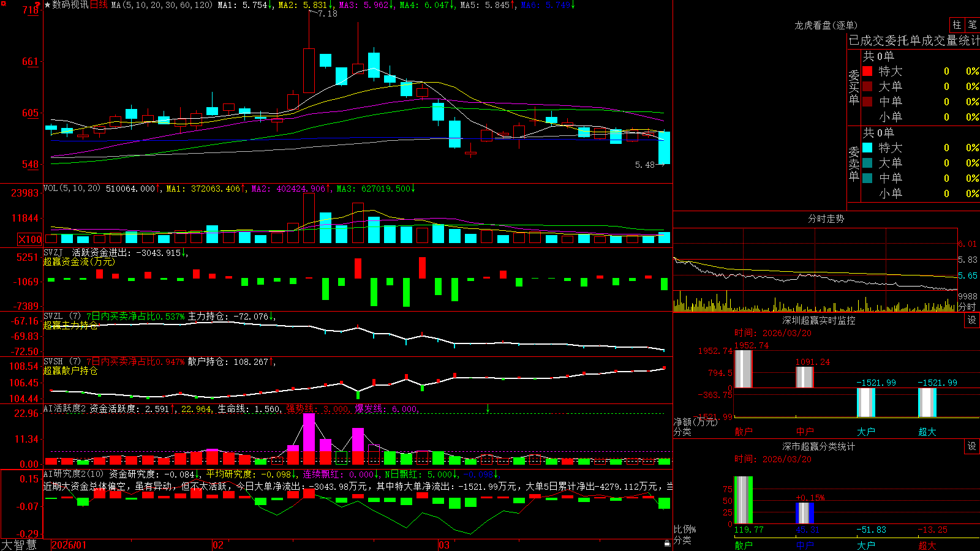Viewport: 980px width, 551px height.
Task: Click the 超赢散户持仓 label
Action: 70,370
